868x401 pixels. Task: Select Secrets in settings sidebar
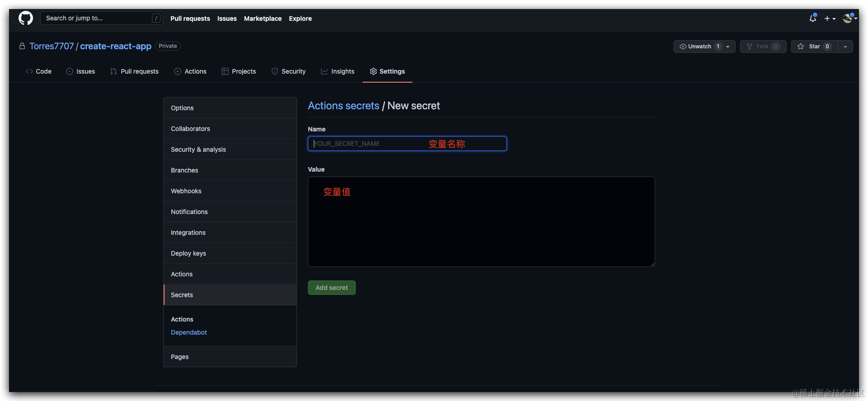pos(230,295)
